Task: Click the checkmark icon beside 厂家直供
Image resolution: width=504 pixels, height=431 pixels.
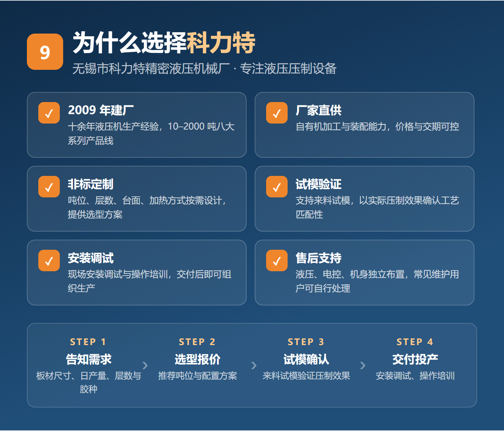Action: point(277,113)
